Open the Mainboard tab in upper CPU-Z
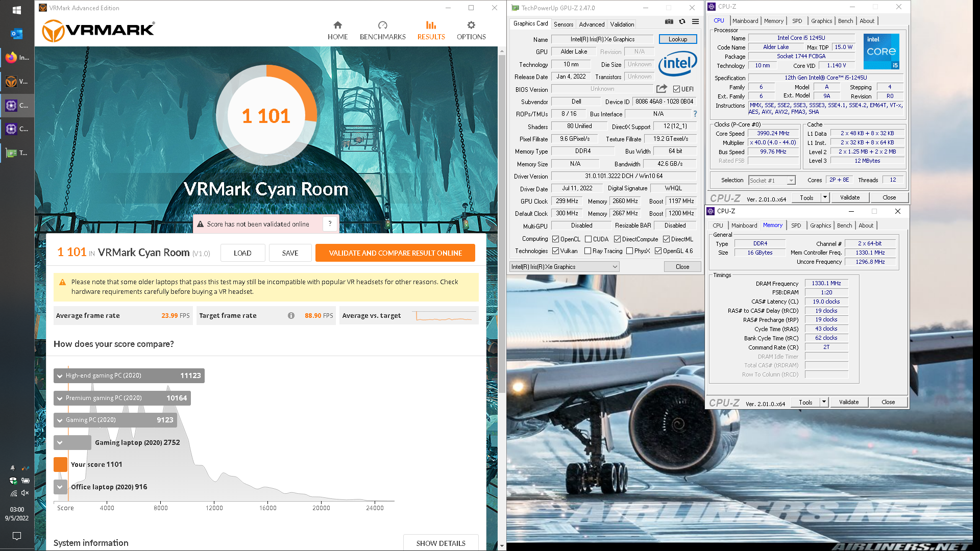The image size is (980, 551). (x=745, y=21)
